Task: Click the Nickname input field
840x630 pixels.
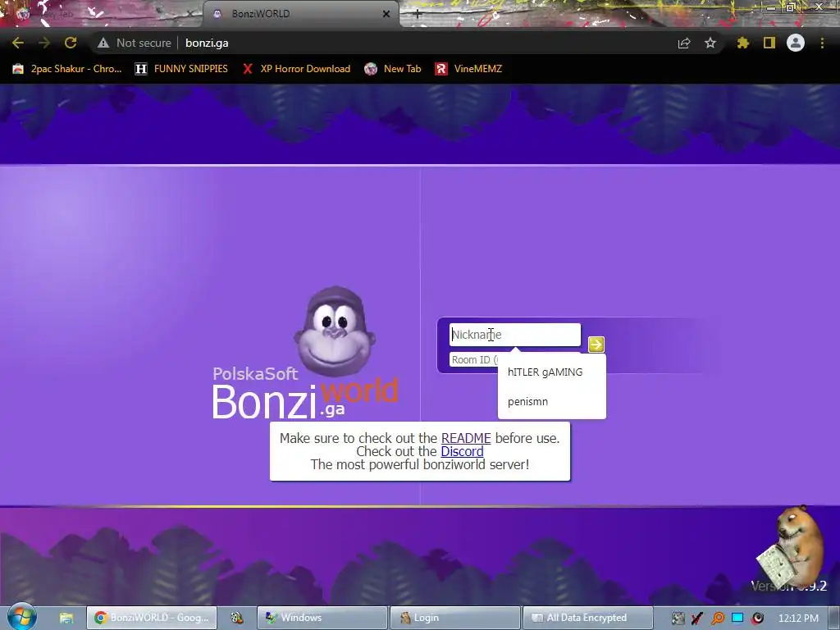Action: [x=515, y=335]
